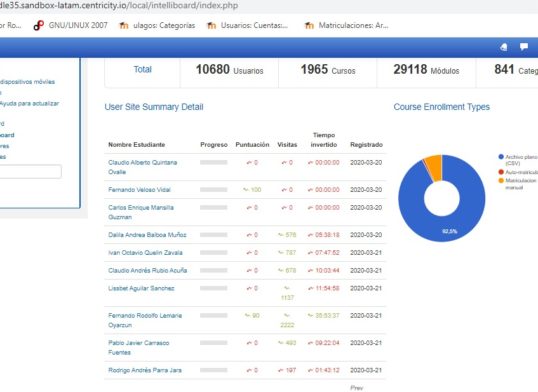Open the messages speech bubble icon
This screenshot has height=392, width=538.
(x=524, y=47)
